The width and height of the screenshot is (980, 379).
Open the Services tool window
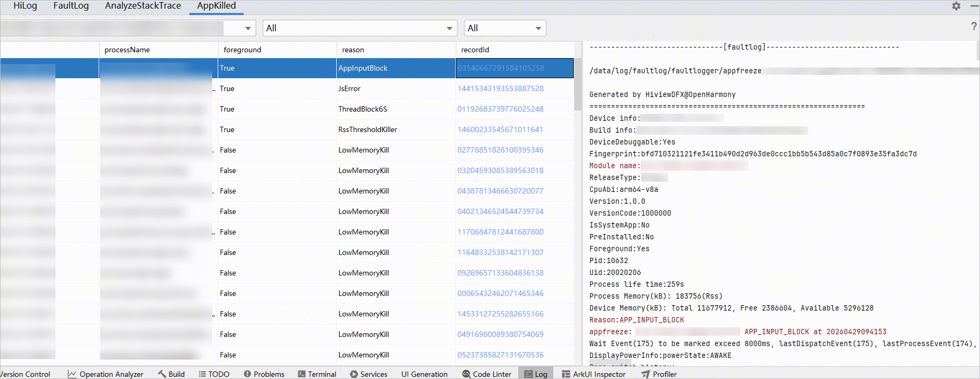click(x=369, y=374)
